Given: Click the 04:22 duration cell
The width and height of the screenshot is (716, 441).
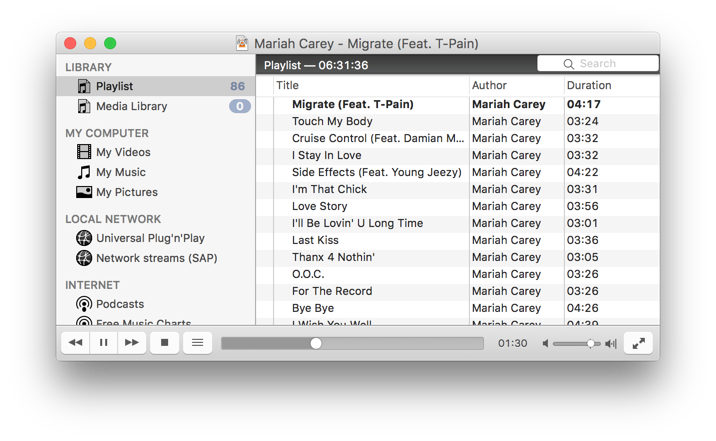Looking at the screenshot, I should [x=583, y=172].
